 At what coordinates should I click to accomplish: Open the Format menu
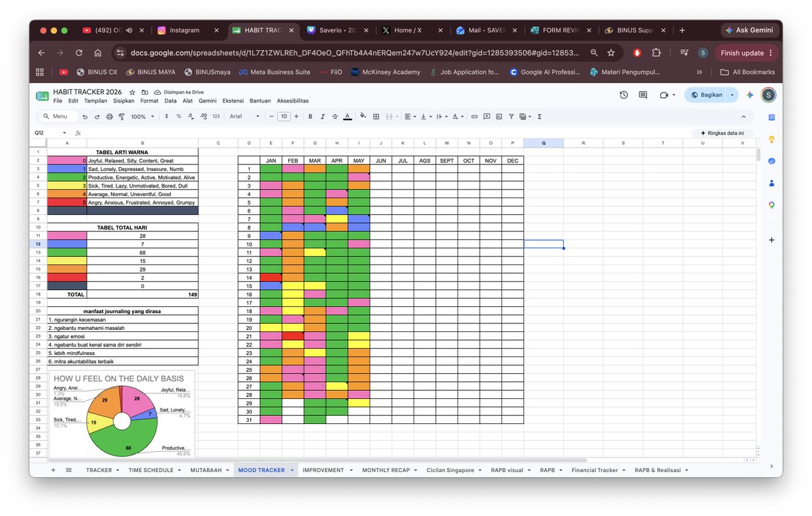coord(150,101)
